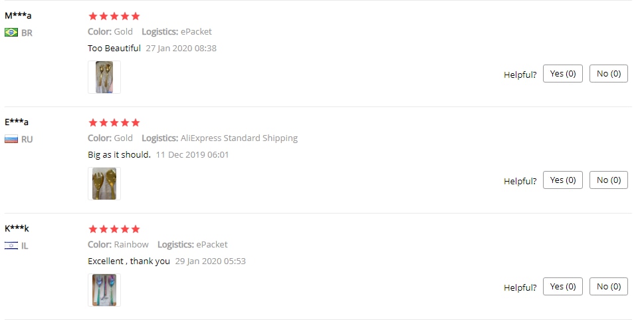644x320 pixels.
Task: Click the AliExpress Standard Shipping logistics text
Action: pos(239,138)
